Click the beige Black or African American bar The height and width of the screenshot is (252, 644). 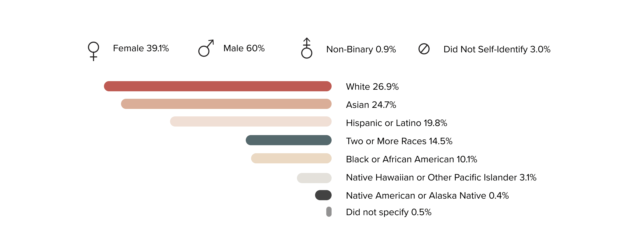[x=291, y=158]
